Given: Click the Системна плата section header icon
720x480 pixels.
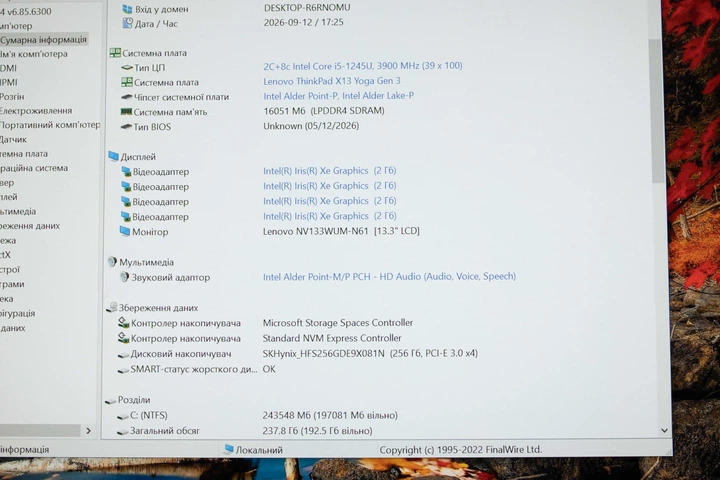Looking at the screenshot, I should coord(115,53).
